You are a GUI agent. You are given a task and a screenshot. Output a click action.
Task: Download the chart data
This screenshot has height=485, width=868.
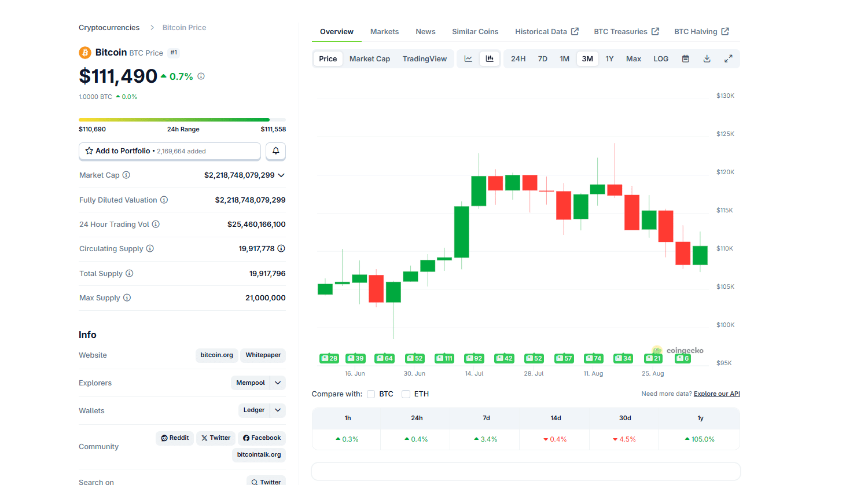pos(707,58)
